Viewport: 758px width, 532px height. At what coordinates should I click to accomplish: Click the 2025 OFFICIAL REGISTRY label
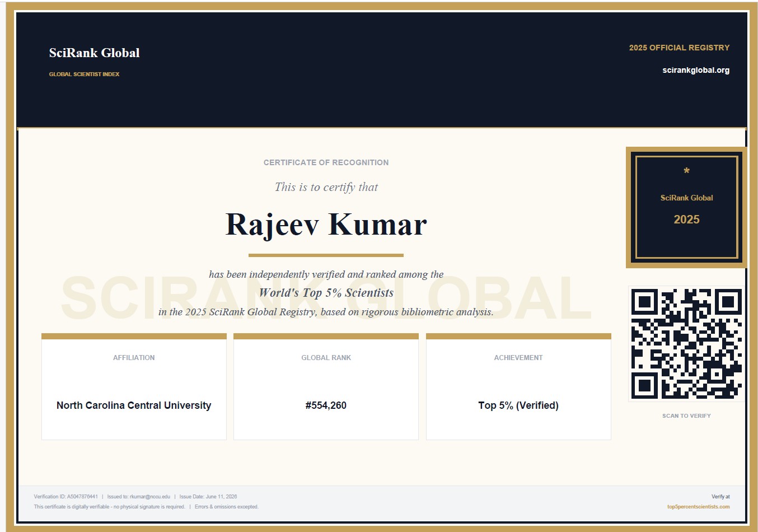click(x=679, y=48)
